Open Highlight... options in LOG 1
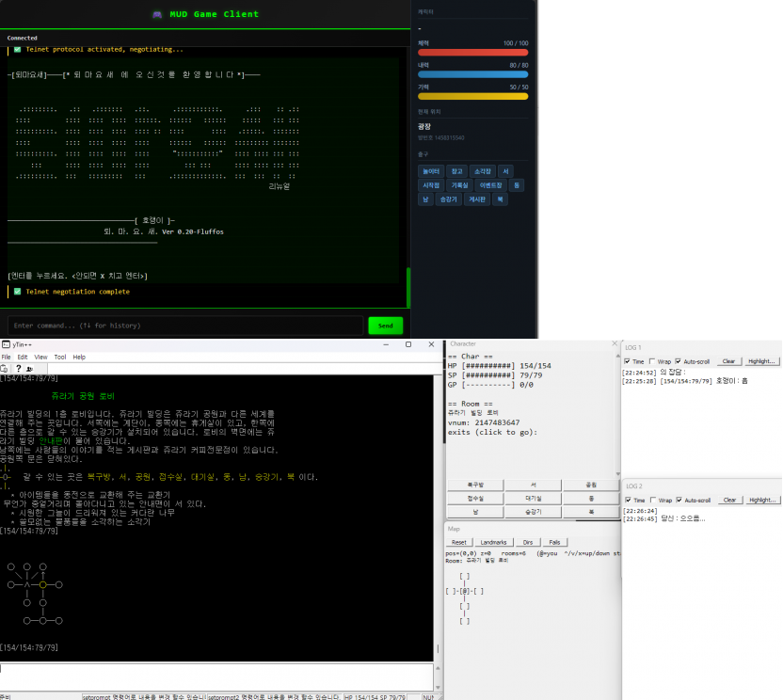Image resolution: width=783 pixels, height=700 pixels. [x=761, y=361]
